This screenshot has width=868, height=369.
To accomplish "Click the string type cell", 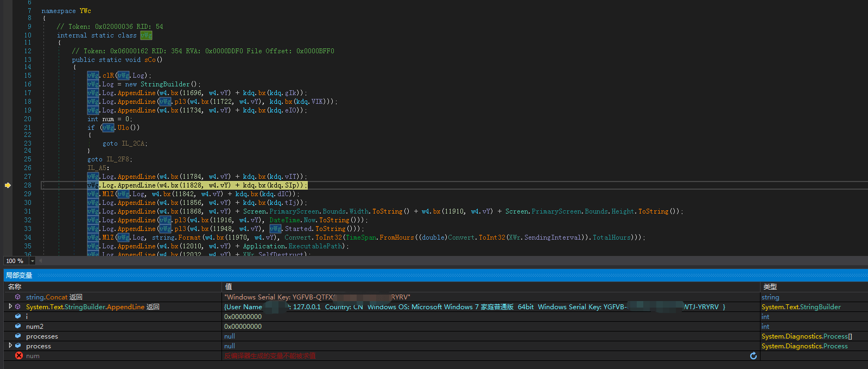I will click(x=770, y=297).
